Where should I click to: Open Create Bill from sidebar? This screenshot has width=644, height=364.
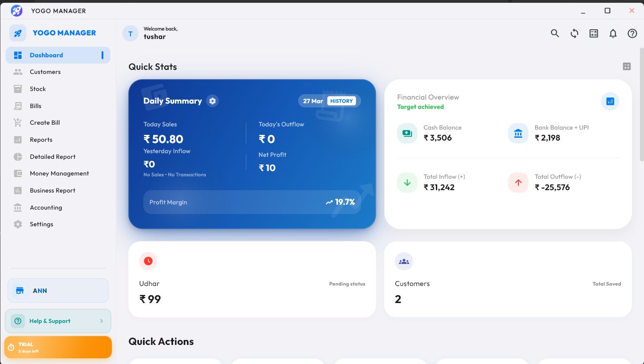coord(45,123)
